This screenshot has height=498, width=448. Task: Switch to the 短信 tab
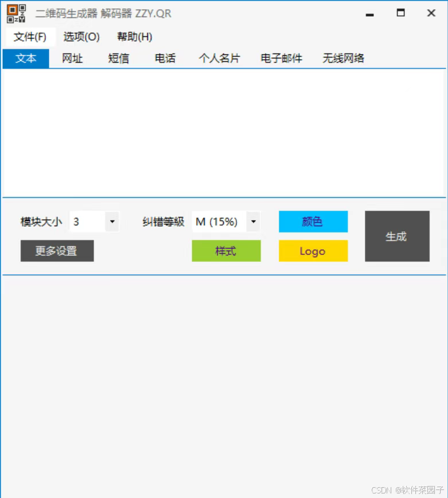click(119, 59)
